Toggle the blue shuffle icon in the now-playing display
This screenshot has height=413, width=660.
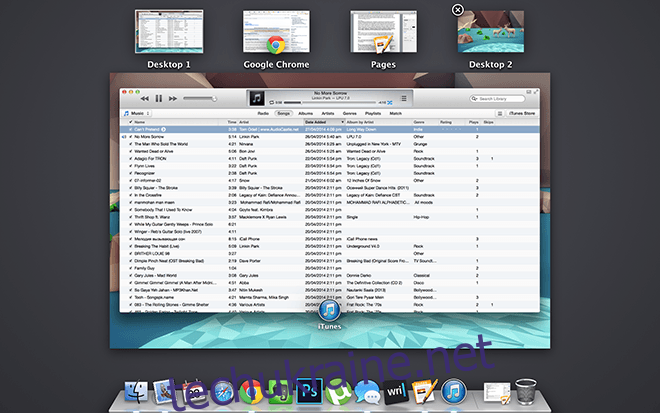click(x=390, y=102)
